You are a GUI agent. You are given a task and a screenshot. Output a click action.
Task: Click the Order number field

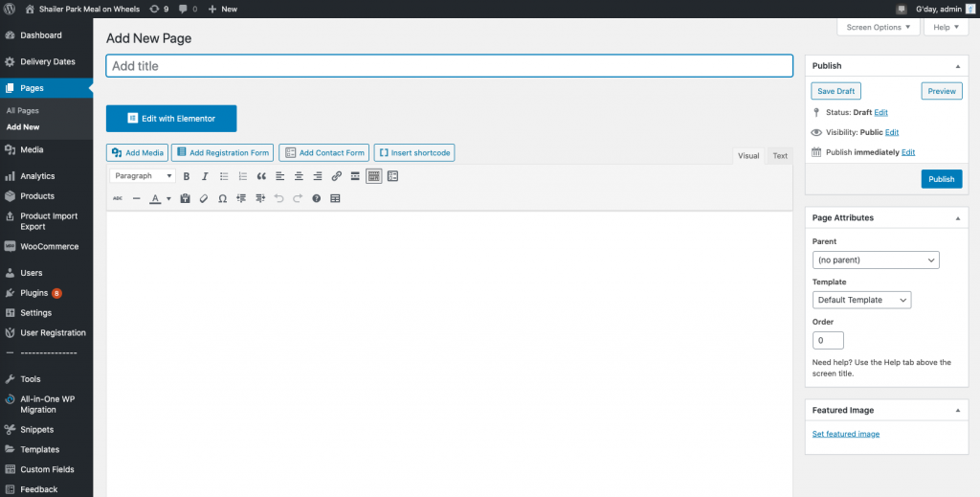[x=828, y=341]
